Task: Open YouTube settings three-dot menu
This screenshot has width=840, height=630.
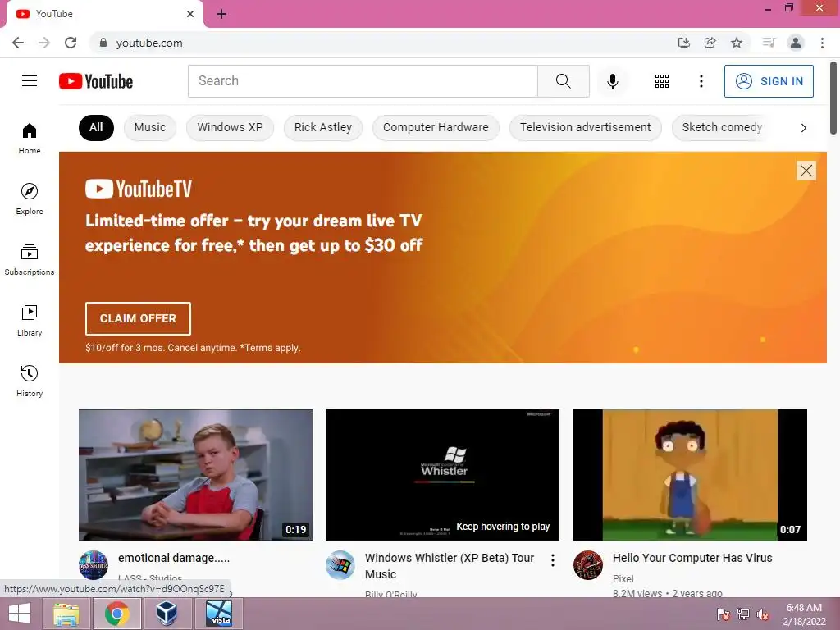Action: click(x=701, y=81)
